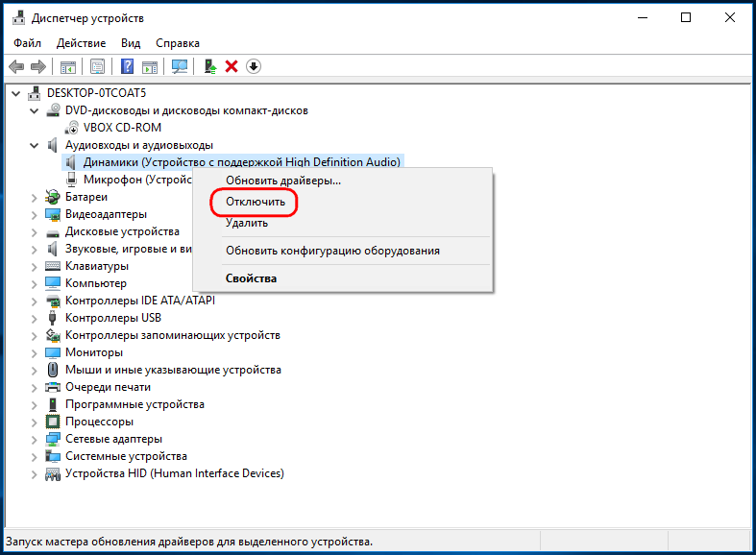Select Очереди печати label

pos(108,387)
